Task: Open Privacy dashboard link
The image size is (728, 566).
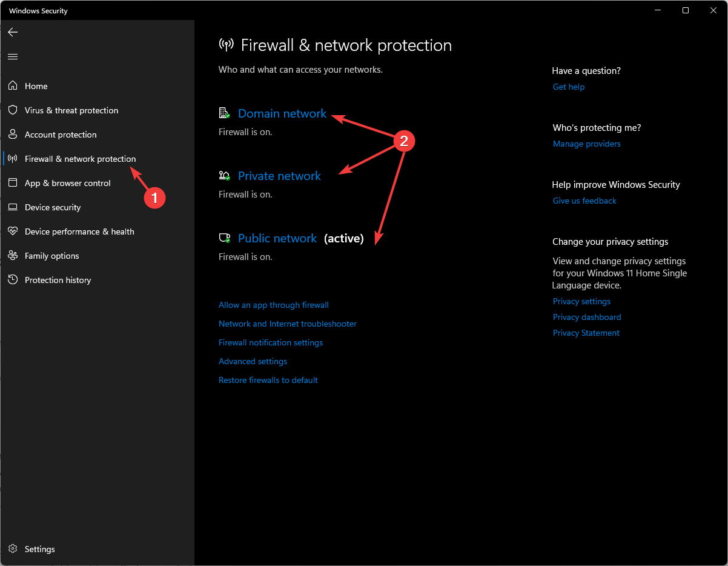Action: pos(587,317)
